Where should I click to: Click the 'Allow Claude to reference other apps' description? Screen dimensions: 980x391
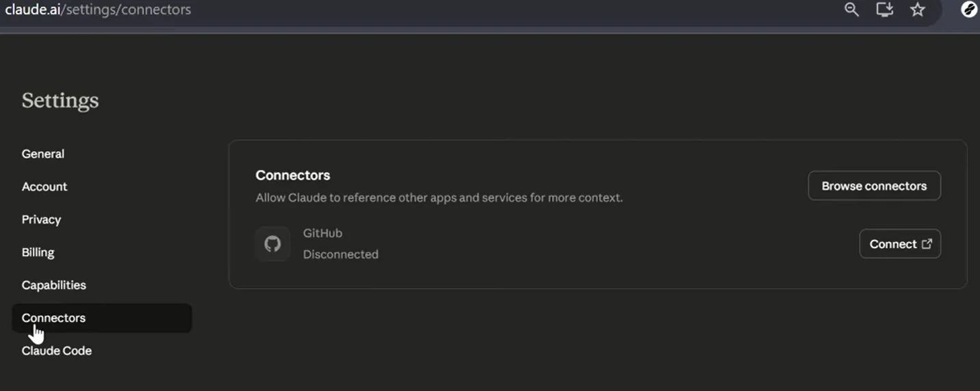[x=439, y=198]
